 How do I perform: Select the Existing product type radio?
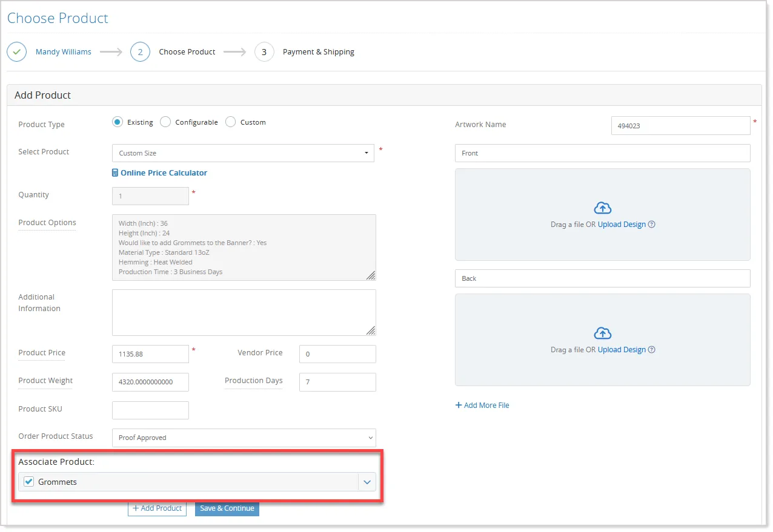coord(118,122)
